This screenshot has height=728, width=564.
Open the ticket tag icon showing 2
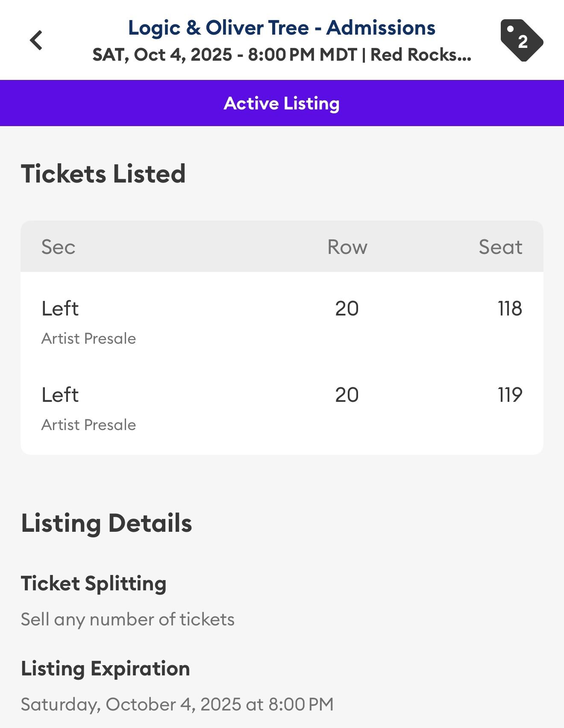(x=521, y=41)
